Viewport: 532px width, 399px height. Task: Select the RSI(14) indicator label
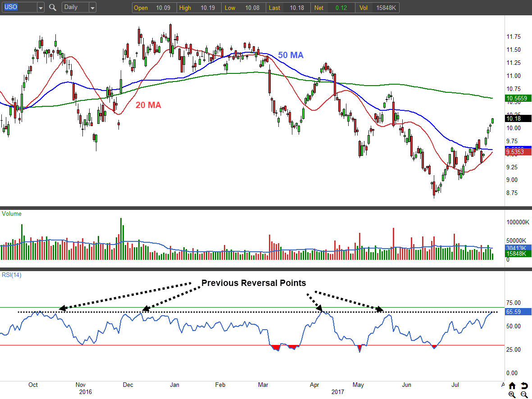pos(11,276)
